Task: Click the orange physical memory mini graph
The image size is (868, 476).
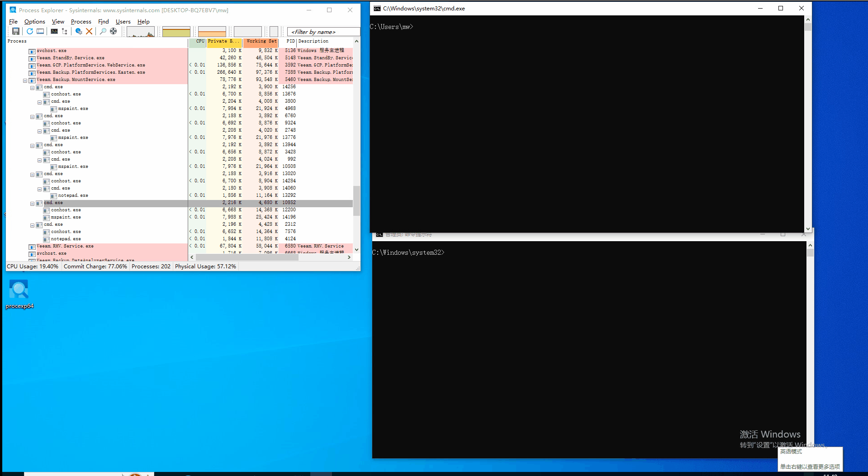Action: pos(212,32)
